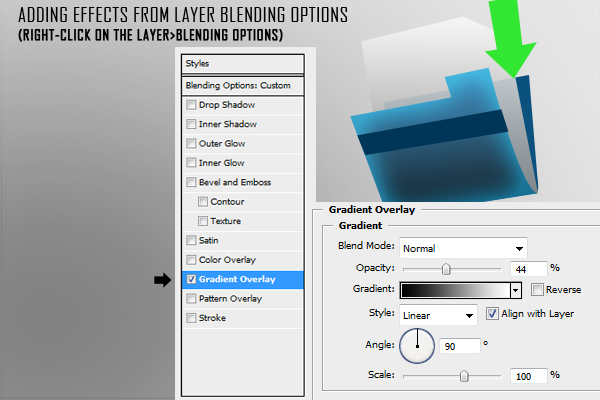
Task: Check the Stroke effect box
Action: (x=191, y=318)
